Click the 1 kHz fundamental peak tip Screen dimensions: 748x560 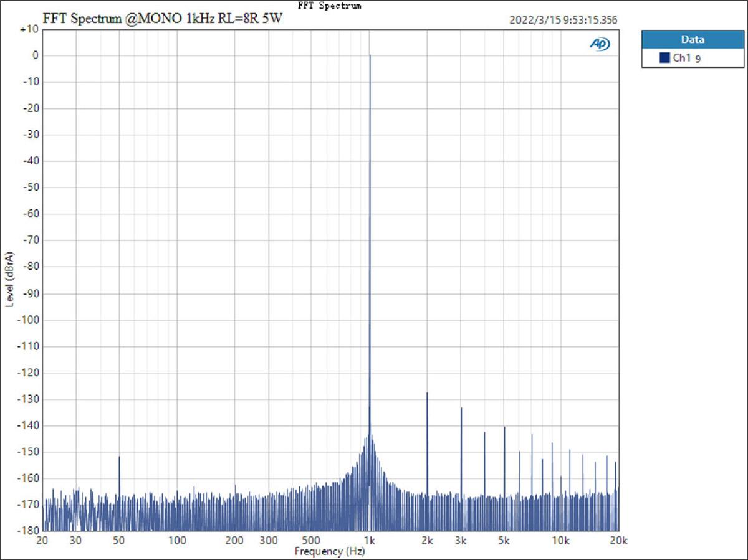[370, 55]
